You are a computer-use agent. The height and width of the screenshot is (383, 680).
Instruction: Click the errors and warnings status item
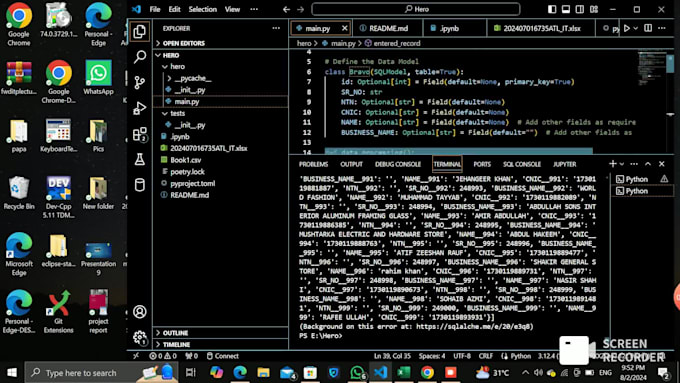pyautogui.click(x=163, y=356)
